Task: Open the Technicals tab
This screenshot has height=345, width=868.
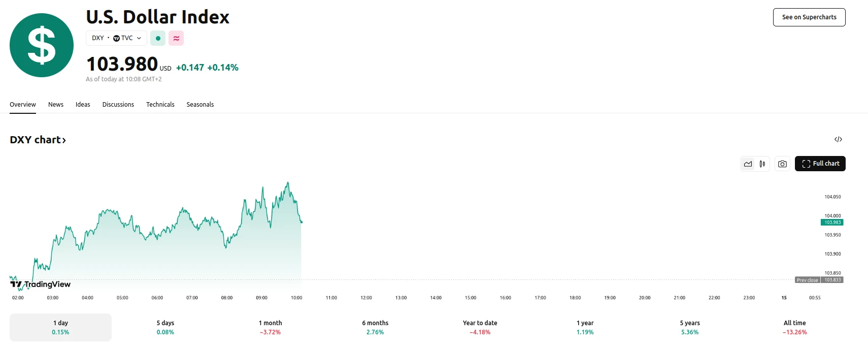Action: click(160, 104)
